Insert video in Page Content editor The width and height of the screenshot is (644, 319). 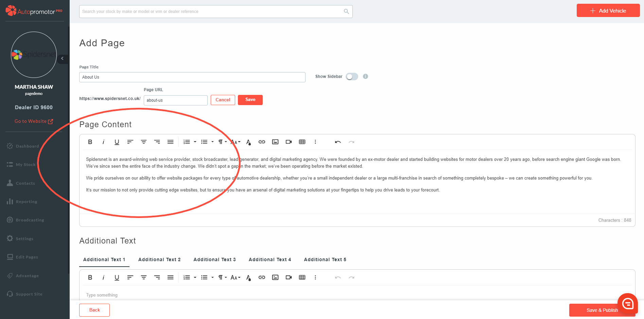(x=289, y=142)
